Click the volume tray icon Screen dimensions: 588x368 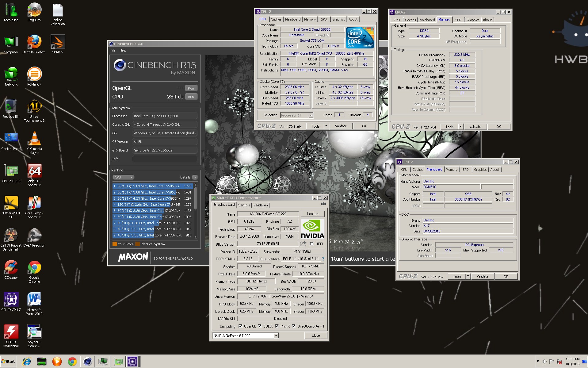click(x=544, y=362)
